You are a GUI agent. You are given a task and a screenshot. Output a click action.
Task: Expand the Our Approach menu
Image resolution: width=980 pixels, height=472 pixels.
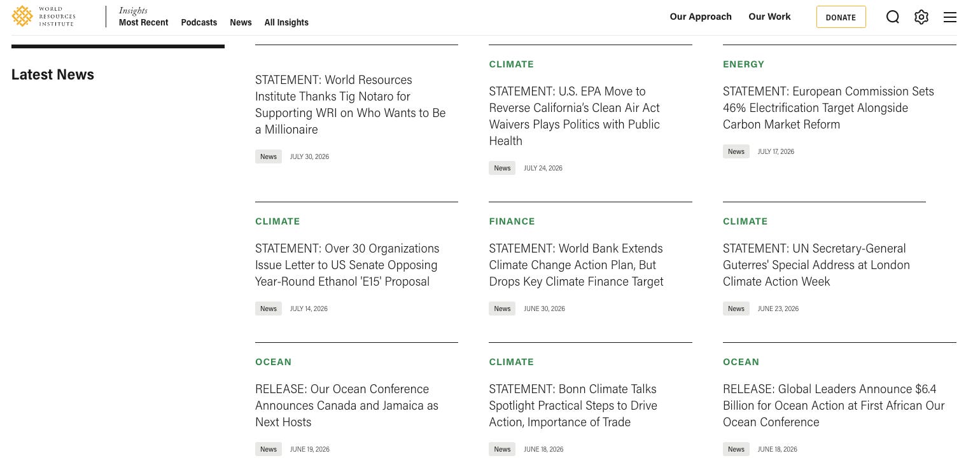tap(701, 17)
